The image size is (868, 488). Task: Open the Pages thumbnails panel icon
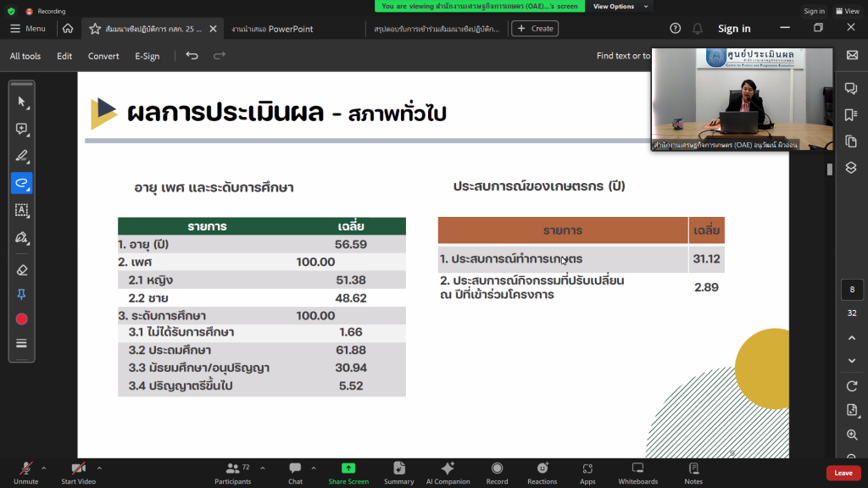point(851,141)
